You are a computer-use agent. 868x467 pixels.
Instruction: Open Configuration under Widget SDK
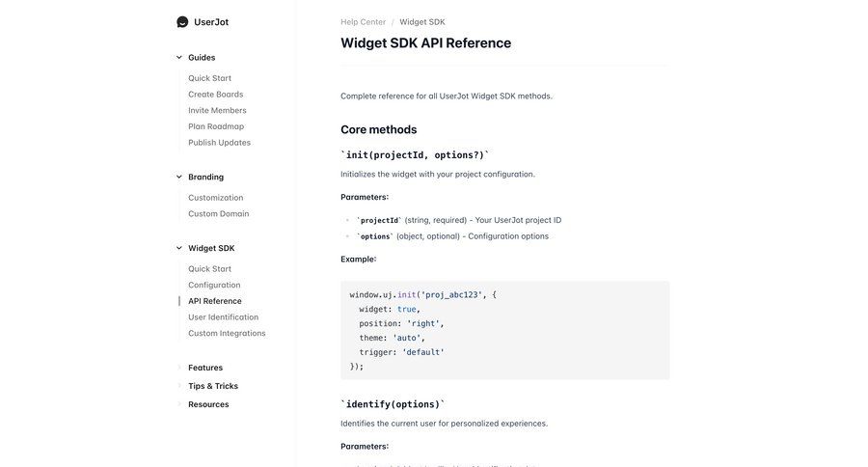tap(214, 286)
